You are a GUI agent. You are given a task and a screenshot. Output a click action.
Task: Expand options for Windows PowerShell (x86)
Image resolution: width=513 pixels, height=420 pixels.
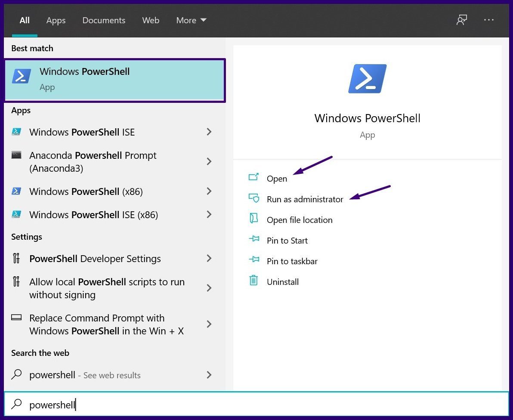tap(209, 191)
